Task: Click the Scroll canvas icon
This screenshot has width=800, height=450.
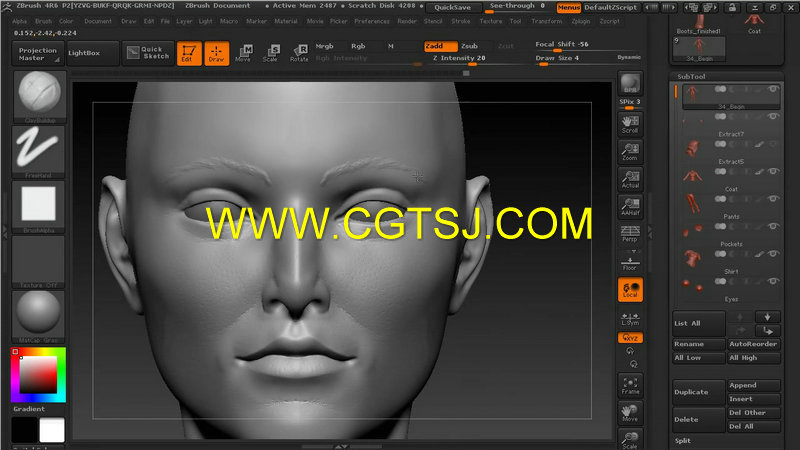Action: pos(630,125)
